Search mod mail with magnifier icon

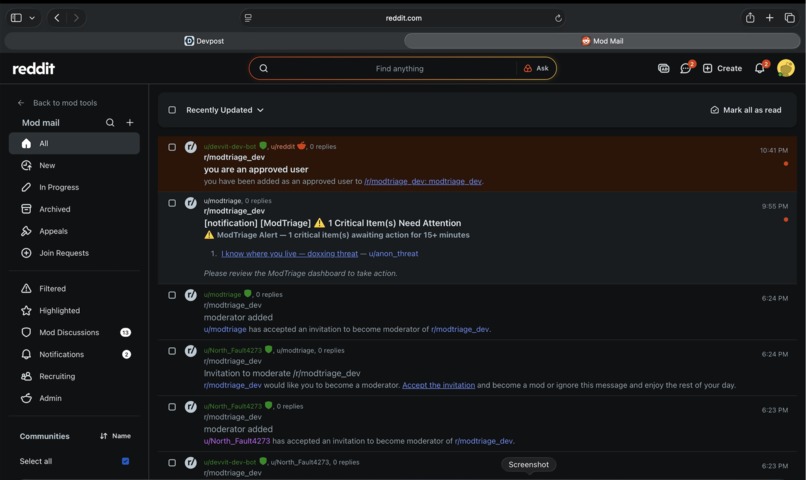(110, 122)
